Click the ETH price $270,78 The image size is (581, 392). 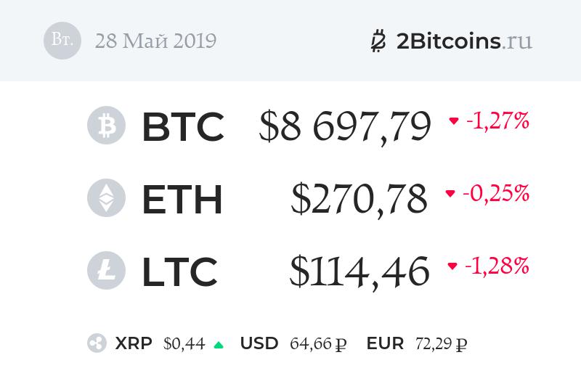pos(359,199)
